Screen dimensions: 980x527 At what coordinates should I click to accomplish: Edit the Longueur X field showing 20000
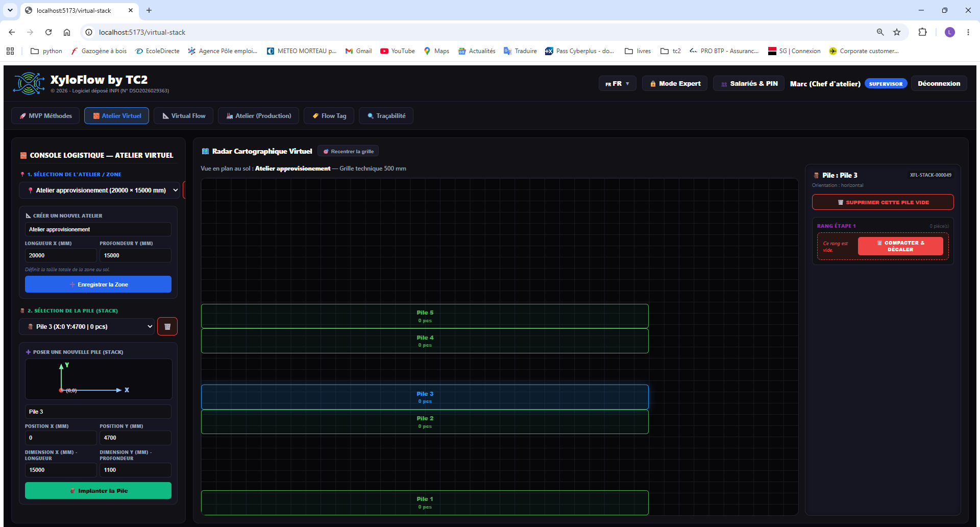(61, 255)
